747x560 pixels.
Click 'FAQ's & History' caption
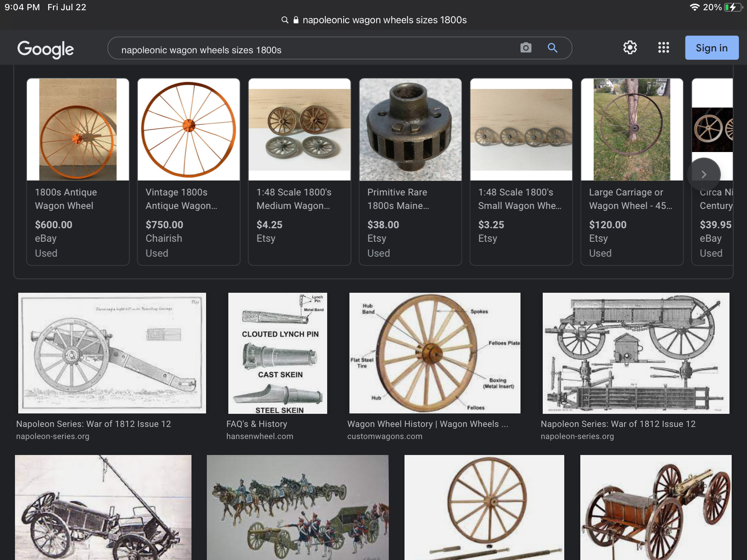click(x=257, y=424)
